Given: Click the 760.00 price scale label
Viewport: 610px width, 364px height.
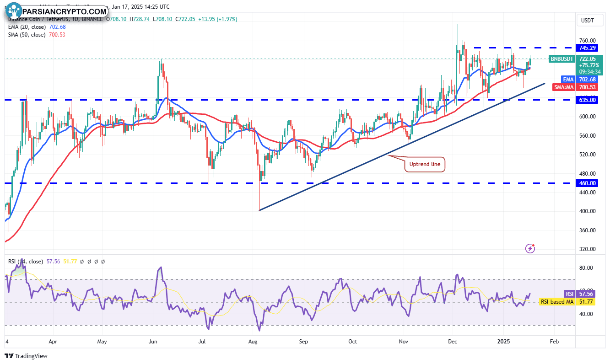Looking at the screenshot, I should [x=587, y=40].
